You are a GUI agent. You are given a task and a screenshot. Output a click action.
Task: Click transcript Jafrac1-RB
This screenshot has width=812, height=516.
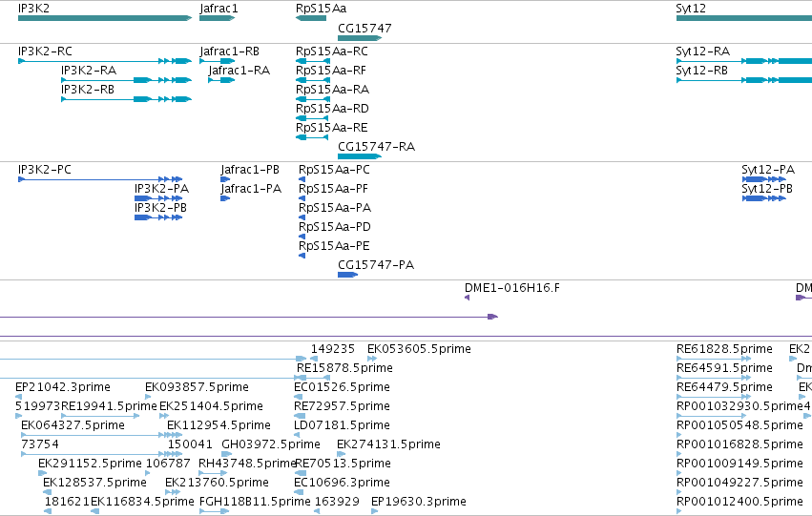217,61
